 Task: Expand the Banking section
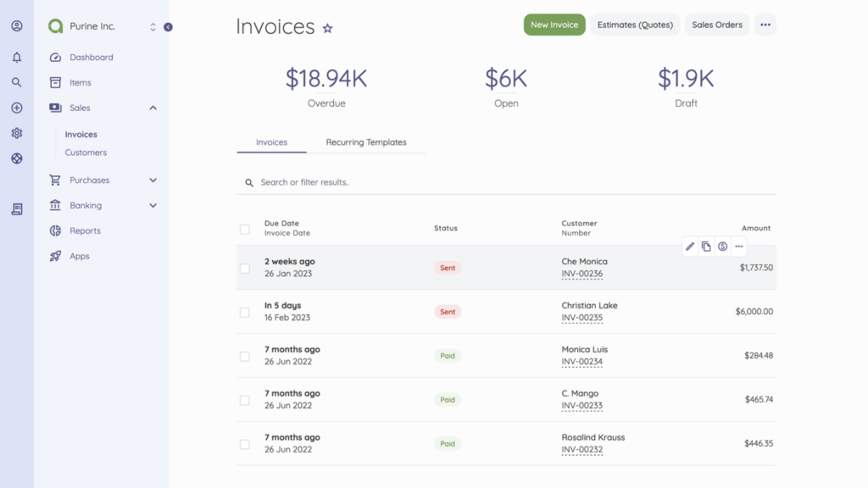point(153,205)
